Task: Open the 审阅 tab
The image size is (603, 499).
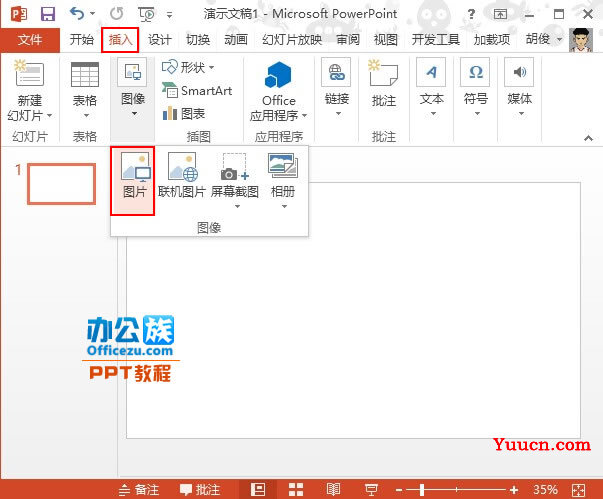Action: 348,40
